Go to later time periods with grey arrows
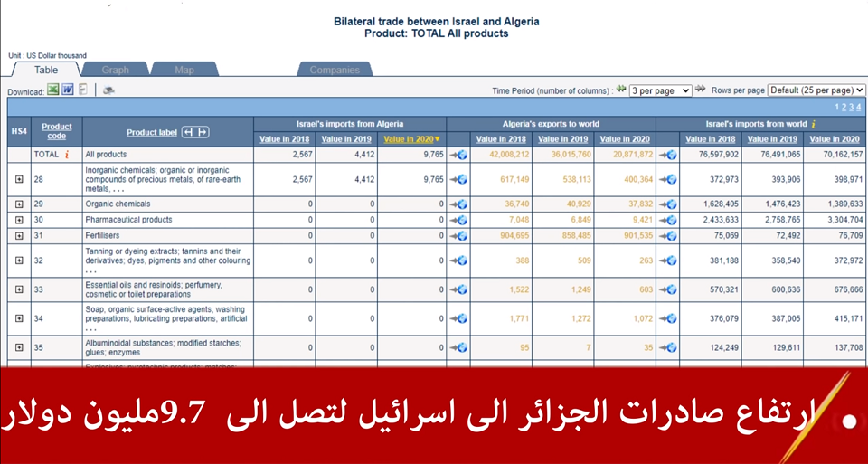The image size is (868, 464). (x=700, y=89)
